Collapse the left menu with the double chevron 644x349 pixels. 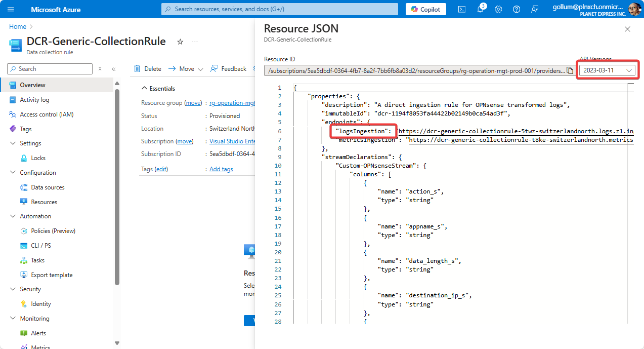tap(112, 68)
